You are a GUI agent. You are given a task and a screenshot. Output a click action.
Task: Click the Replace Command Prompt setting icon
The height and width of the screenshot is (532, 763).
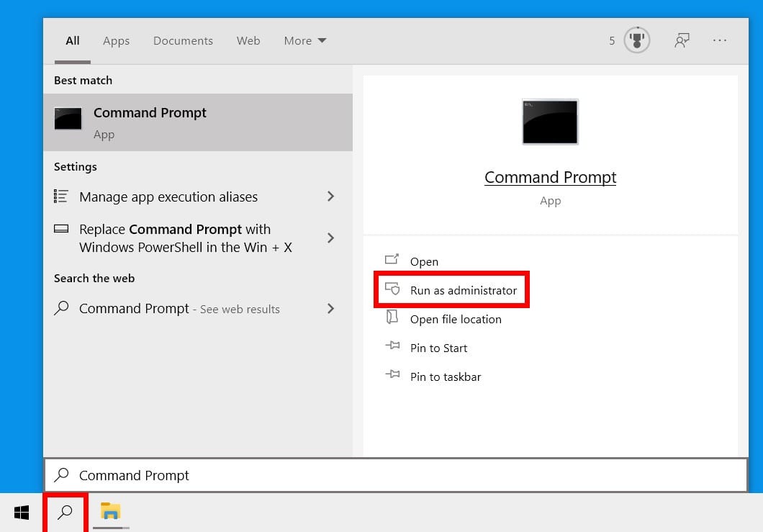pos(61,229)
